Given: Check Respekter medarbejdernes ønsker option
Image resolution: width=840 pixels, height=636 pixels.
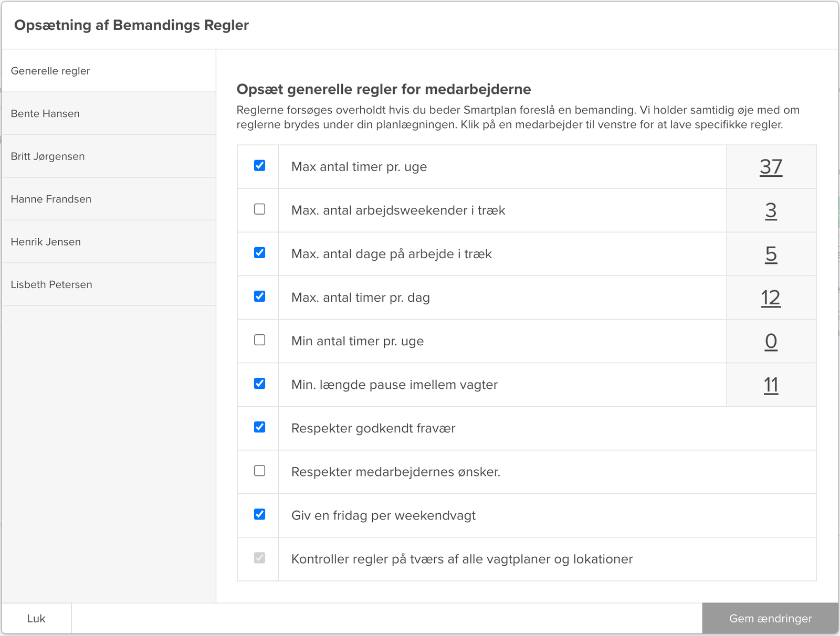Looking at the screenshot, I should click(259, 471).
